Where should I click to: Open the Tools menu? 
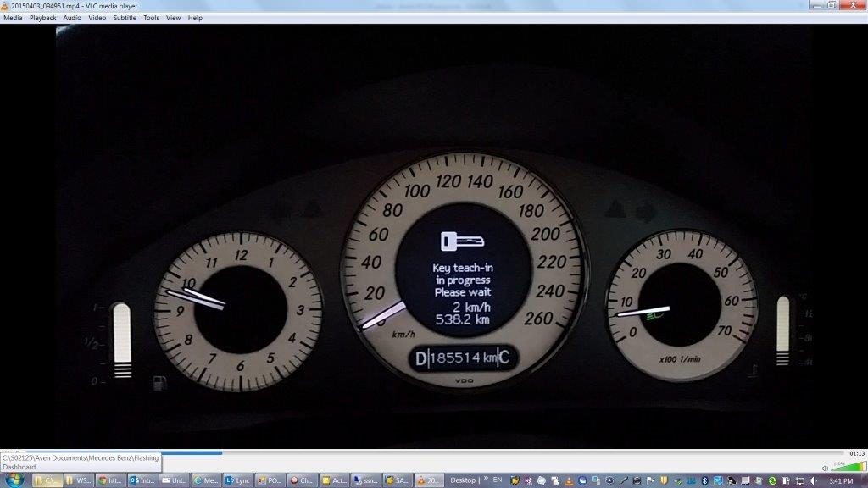click(x=150, y=17)
